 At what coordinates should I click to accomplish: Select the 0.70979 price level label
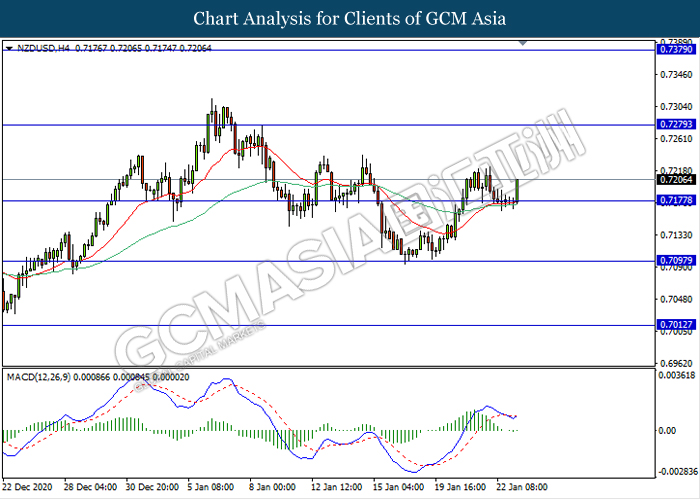click(x=676, y=260)
